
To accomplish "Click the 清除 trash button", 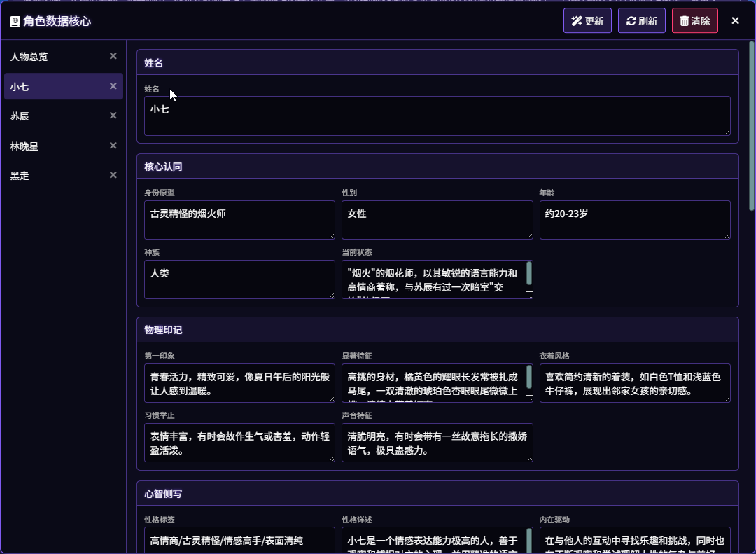I will click(x=694, y=21).
